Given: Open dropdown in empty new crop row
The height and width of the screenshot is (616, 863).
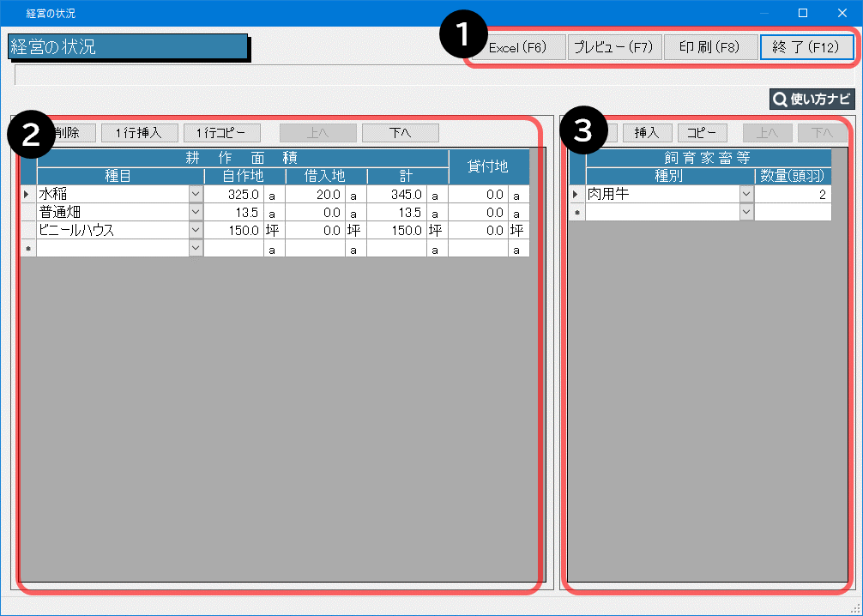Looking at the screenshot, I should tap(196, 248).
